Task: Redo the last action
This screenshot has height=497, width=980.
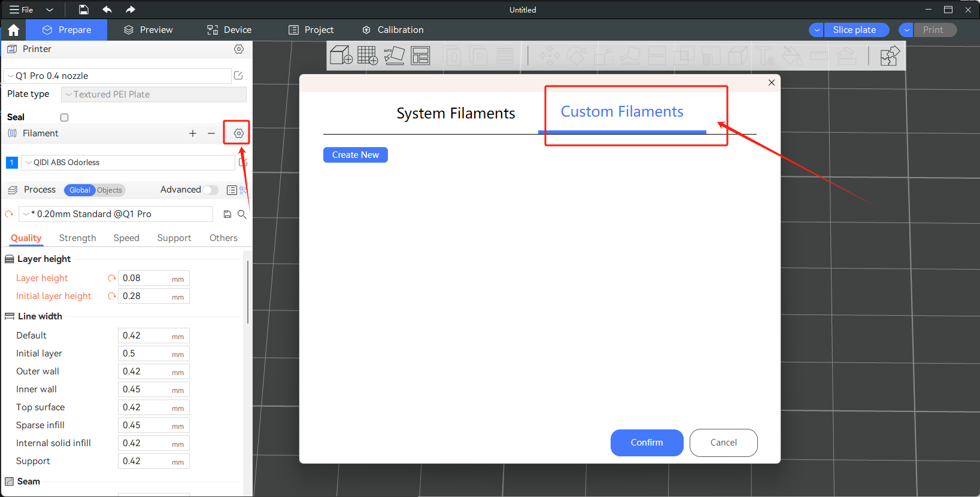Action: tap(130, 10)
